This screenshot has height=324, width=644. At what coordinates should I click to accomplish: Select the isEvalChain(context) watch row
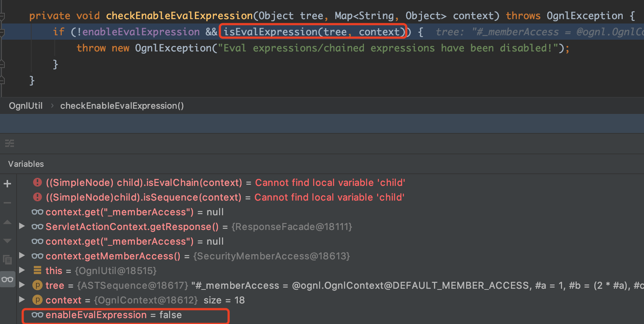pyautogui.click(x=330, y=183)
